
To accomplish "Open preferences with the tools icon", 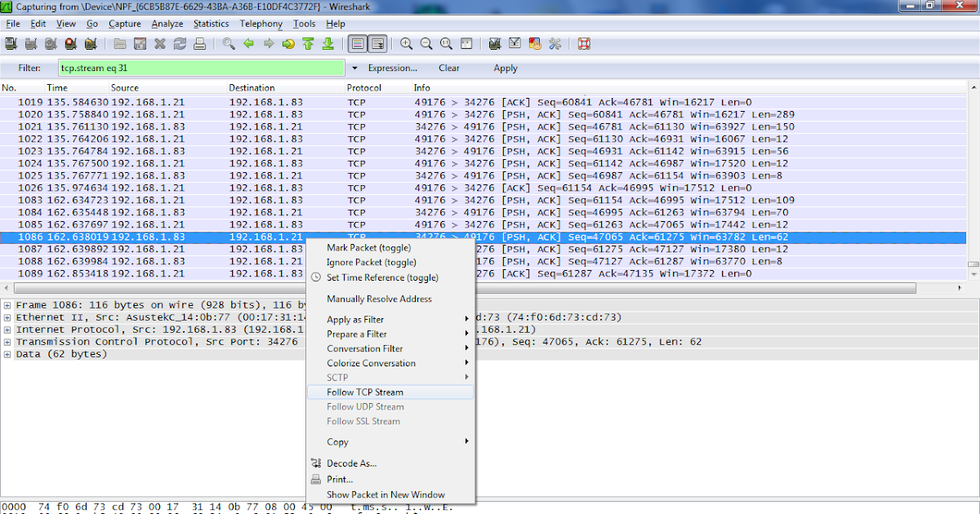I will [555, 44].
